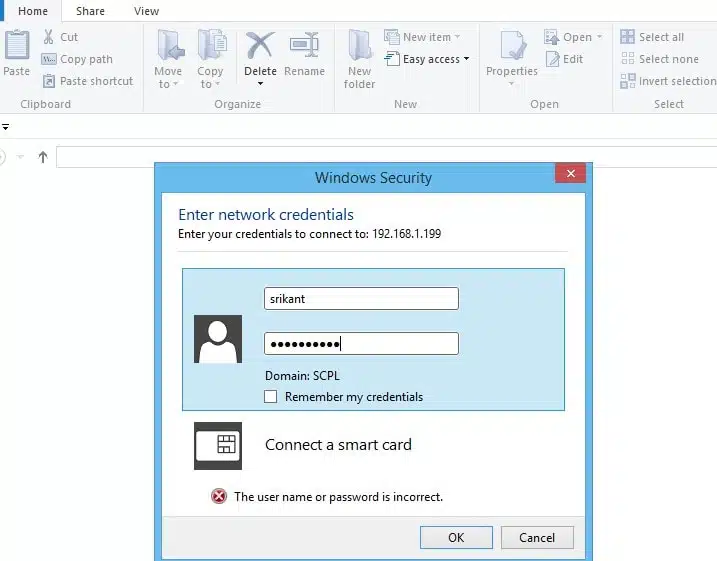Click the smart card icon
Image resolution: width=717 pixels, height=561 pixels.
(218, 446)
